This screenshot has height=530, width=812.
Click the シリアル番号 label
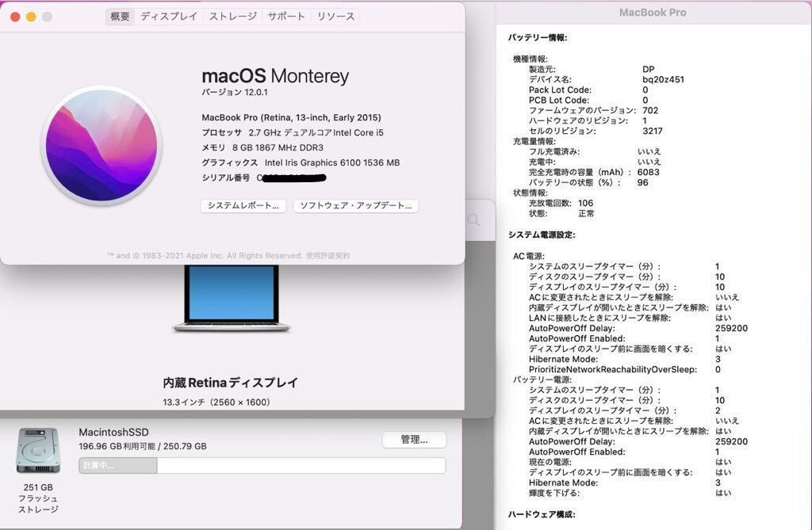[226, 177]
